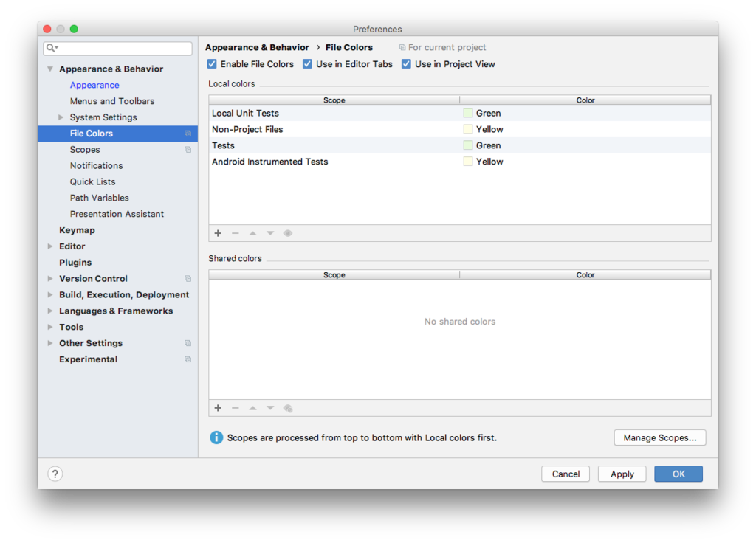Click Manage Scopes button
Screen dimensions: 756x543
659,437
